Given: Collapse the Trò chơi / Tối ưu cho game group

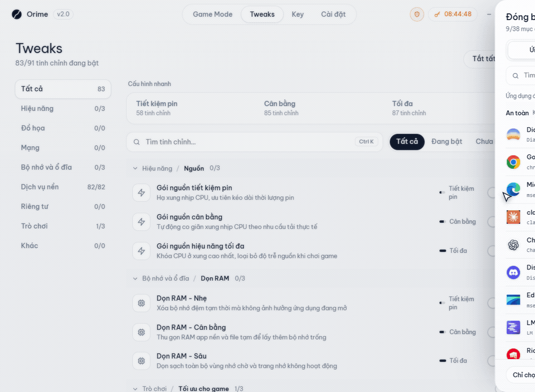Looking at the screenshot, I should (x=135, y=389).
